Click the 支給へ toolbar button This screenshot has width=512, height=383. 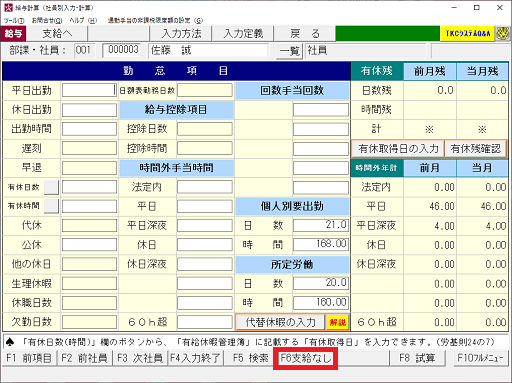coord(57,34)
